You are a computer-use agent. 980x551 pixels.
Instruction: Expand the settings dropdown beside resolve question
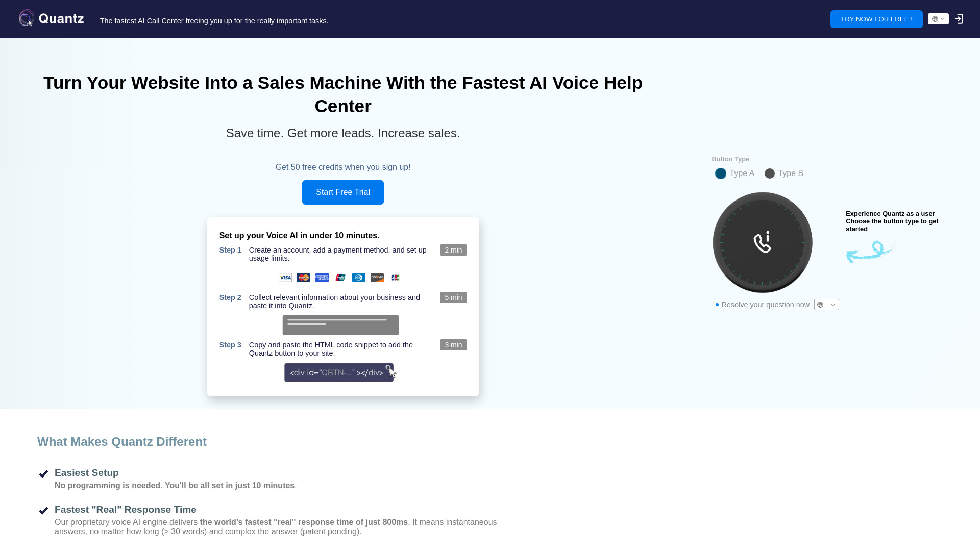point(826,304)
